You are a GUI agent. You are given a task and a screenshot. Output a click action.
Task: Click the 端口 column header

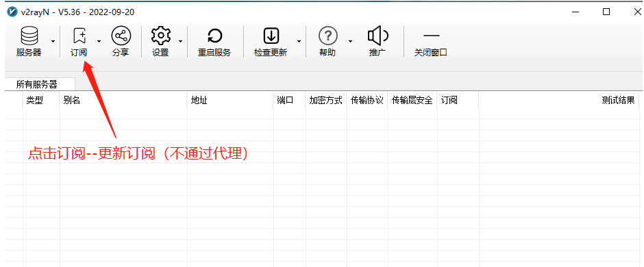tap(290, 101)
